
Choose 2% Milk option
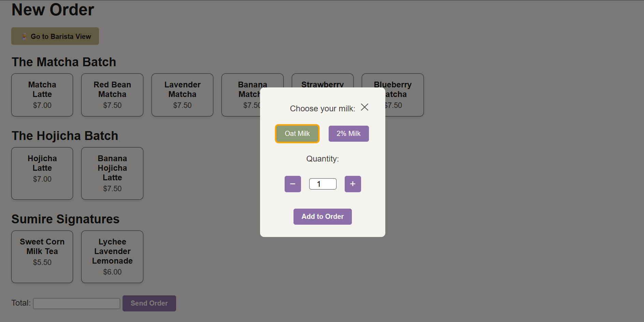(x=348, y=134)
